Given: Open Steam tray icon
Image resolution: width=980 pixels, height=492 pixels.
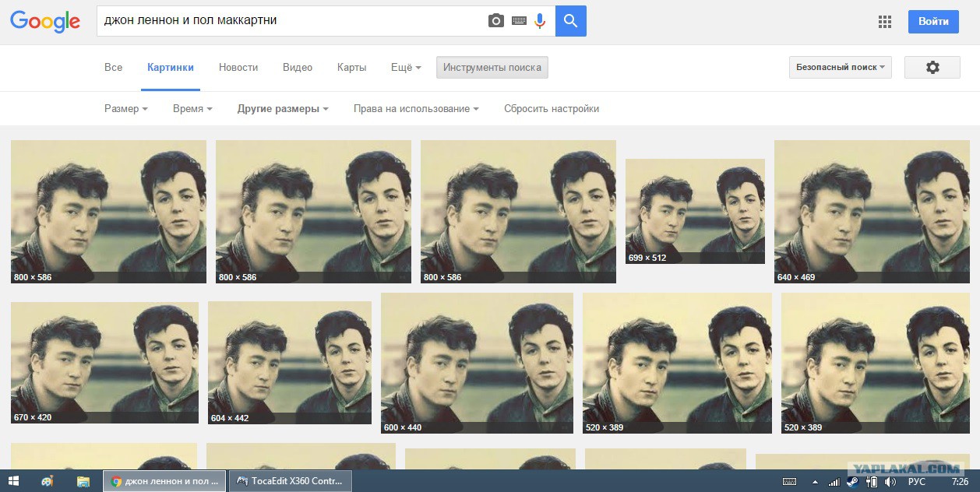Looking at the screenshot, I should (852, 482).
